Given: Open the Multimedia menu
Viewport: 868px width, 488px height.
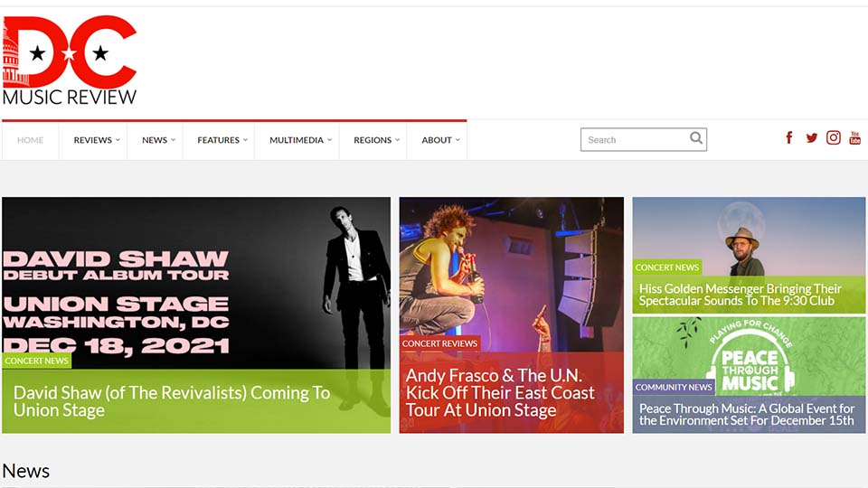Looking at the screenshot, I should (297, 141).
